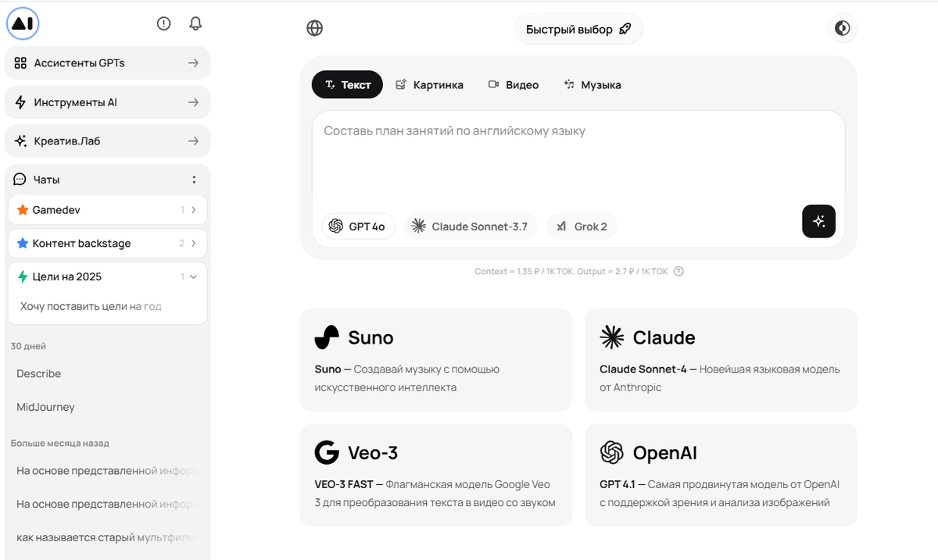The height and width of the screenshot is (560, 938).
Task: Expand the Gamedev folder chevron
Action: pos(194,210)
